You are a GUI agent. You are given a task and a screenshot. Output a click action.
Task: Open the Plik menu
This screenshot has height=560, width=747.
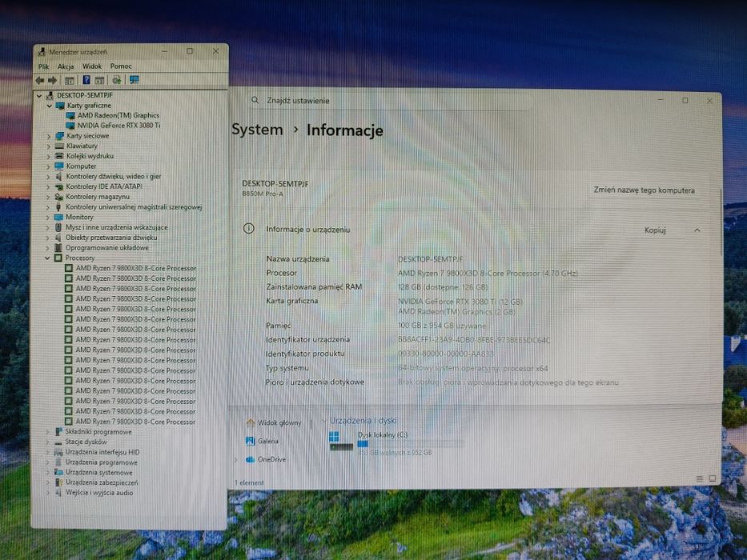click(x=44, y=66)
